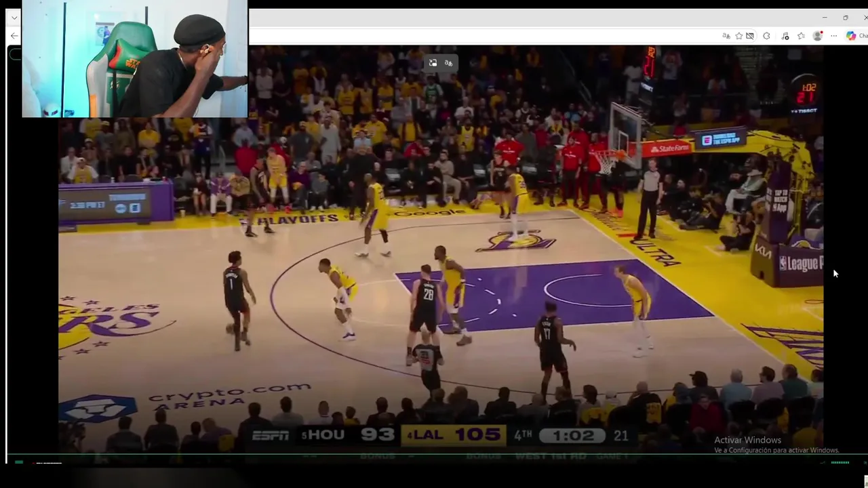Click the webcam overlay of the streamer
This screenshot has height=488, width=868.
(135, 59)
